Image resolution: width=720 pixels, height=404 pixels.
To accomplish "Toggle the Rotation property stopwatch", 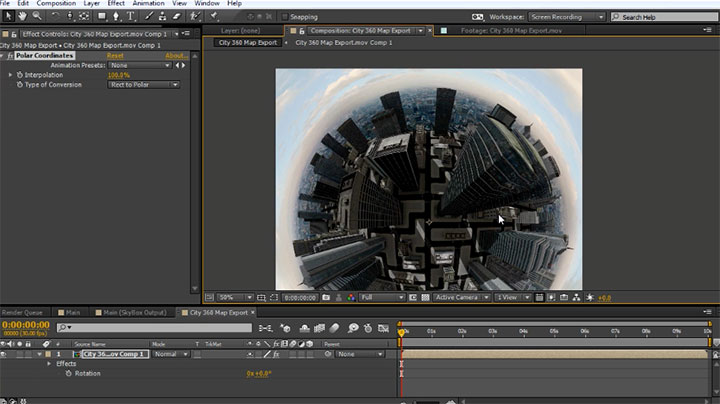I will 68,373.
